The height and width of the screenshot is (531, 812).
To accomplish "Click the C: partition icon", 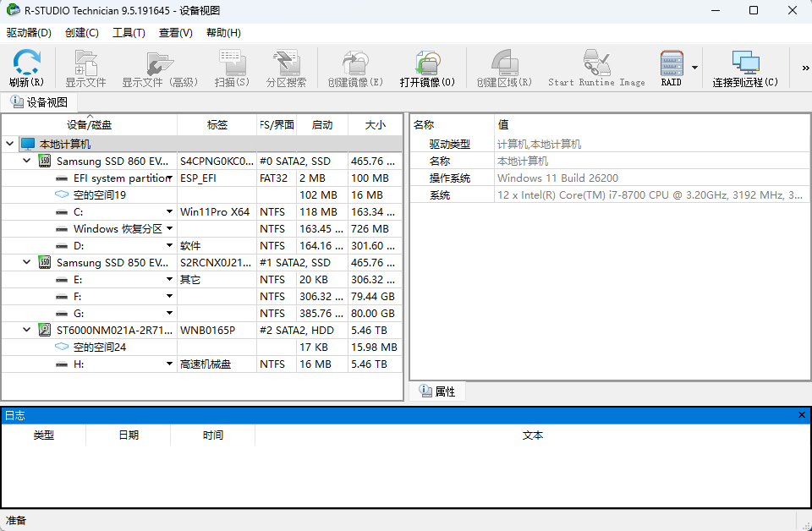I will [62, 212].
